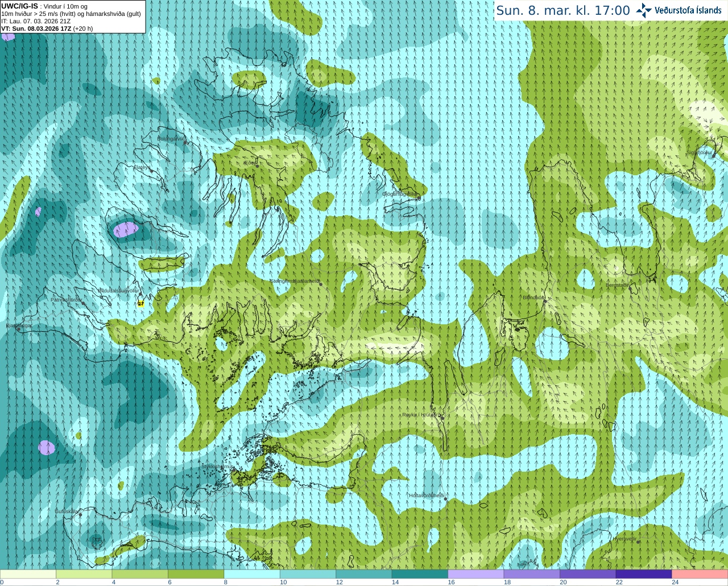Click the lavender gust patch north of Bíldudalsflugvöllur
This screenshot has height=586, width=728.
[126, 229]
